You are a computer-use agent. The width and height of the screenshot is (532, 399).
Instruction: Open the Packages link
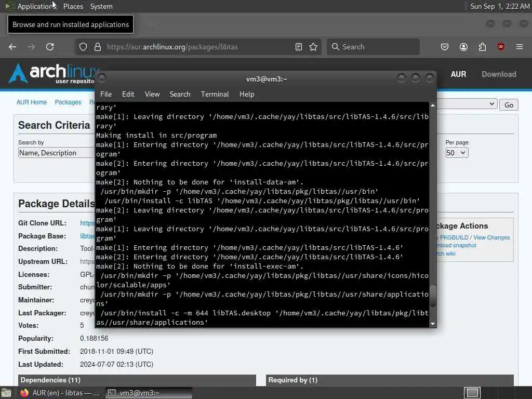pos(68,102)
